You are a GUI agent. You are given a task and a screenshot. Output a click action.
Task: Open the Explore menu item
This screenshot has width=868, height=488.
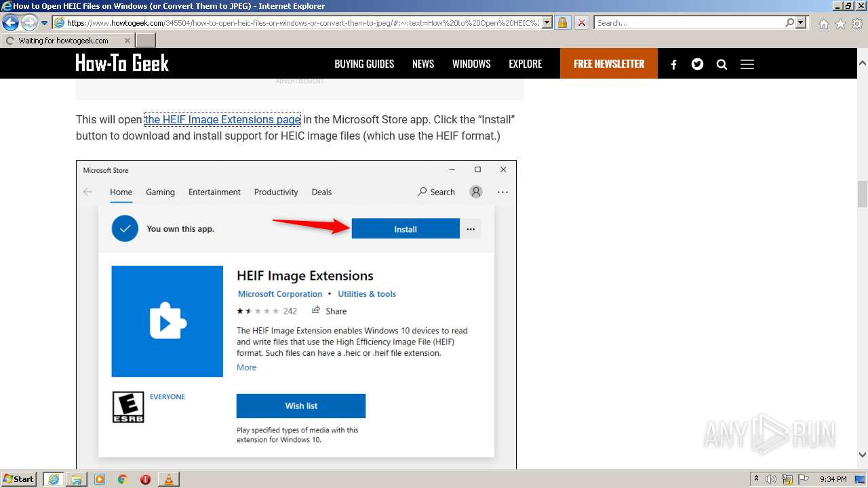[x=526, y=64]
